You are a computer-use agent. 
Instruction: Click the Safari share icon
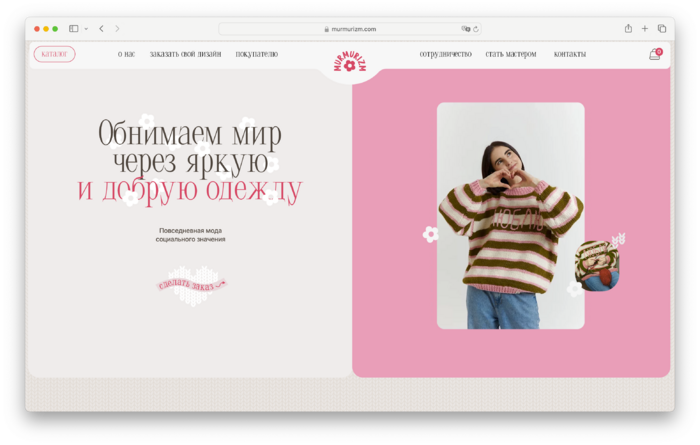628,29
